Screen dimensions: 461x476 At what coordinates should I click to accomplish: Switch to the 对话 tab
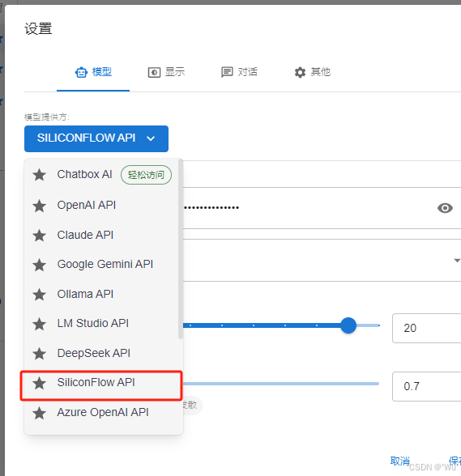239,73
